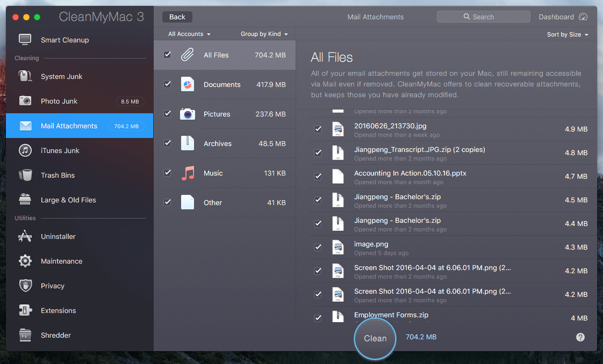Screen dimensions: 603x364
Task: Click the Large & Old Files drawer icon
Action: (x=25, y=199)
